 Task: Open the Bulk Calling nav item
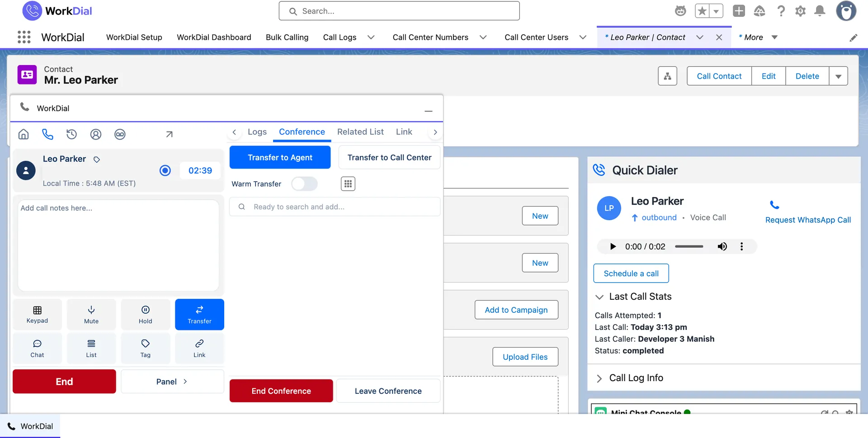point(287,38)
